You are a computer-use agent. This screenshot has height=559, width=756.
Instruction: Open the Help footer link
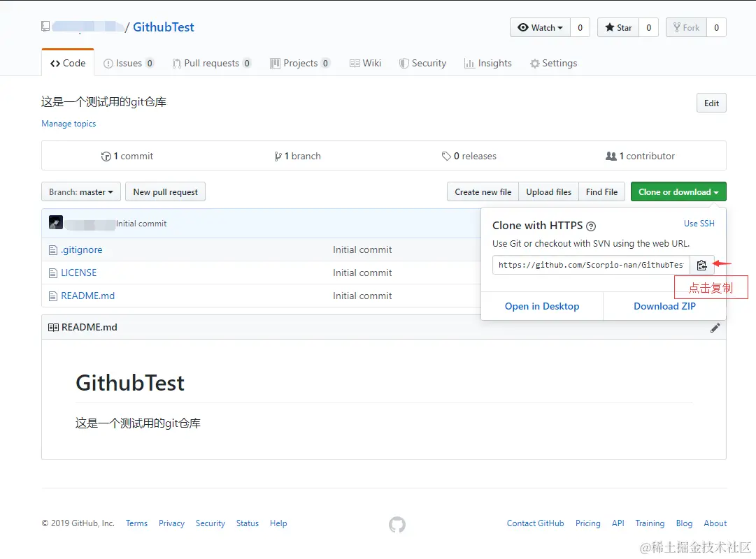278,523
